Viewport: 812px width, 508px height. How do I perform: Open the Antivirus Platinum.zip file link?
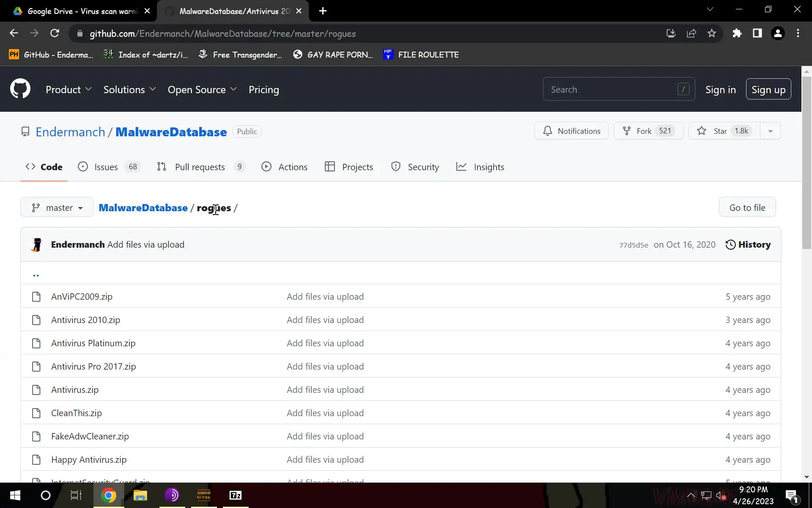pos(93,343)
